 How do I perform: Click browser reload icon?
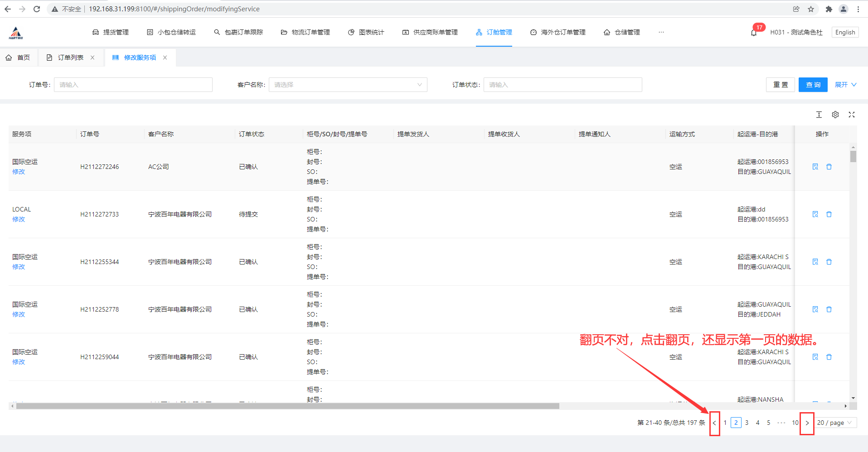point(37,9)
